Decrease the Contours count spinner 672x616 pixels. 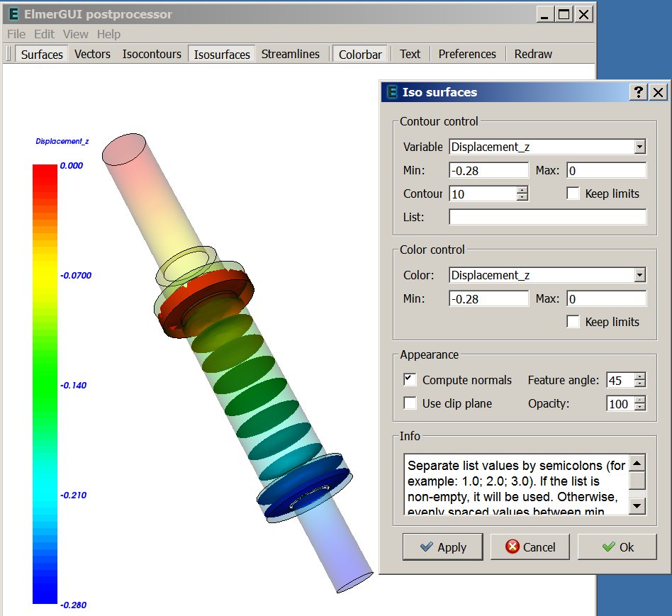point(522,198)
